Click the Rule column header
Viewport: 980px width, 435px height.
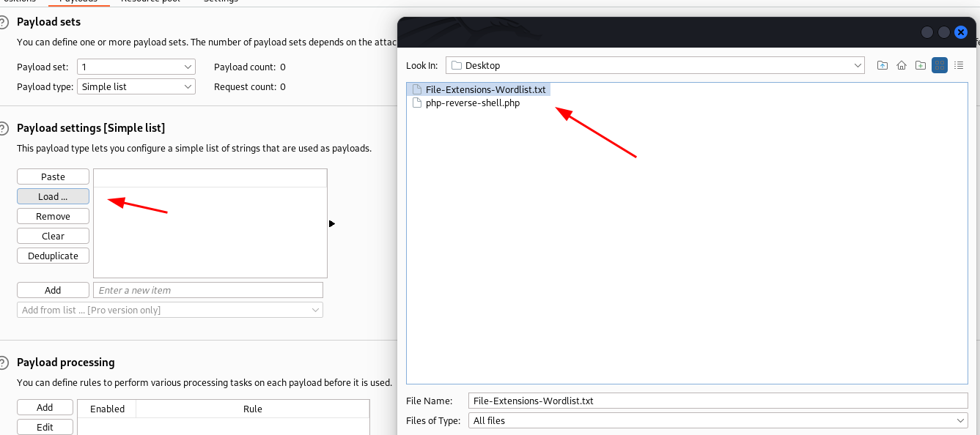click(253, 409)
